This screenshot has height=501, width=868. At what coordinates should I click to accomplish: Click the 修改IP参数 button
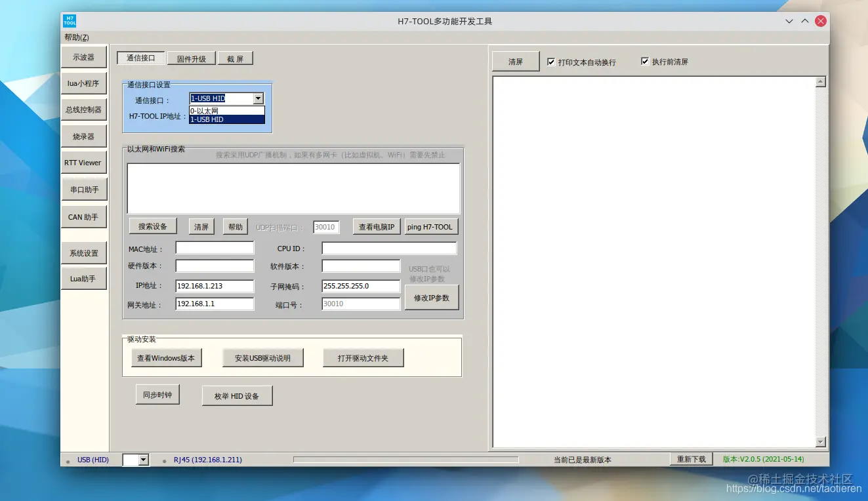point(432,297)
